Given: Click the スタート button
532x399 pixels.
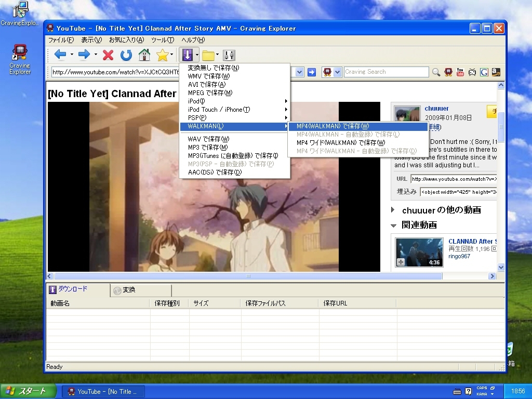Looking at the screenshot, I should point(28,392).
